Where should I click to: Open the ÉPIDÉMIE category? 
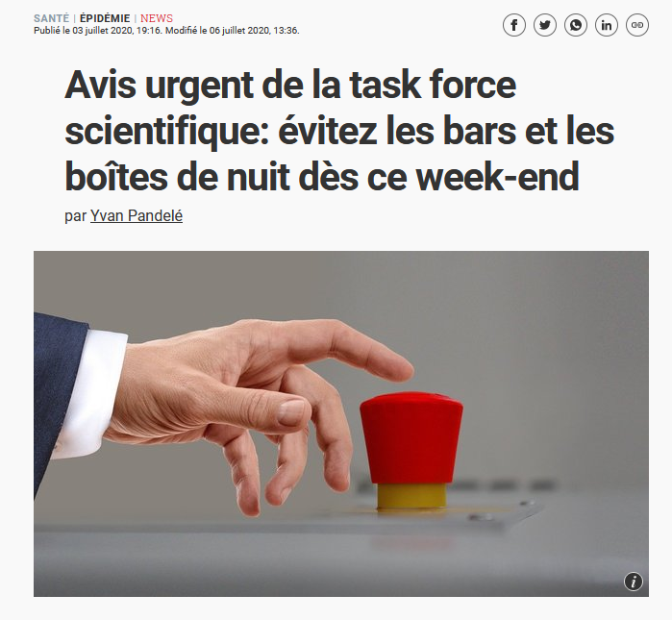pyautogui.click(x=105, y=18)
